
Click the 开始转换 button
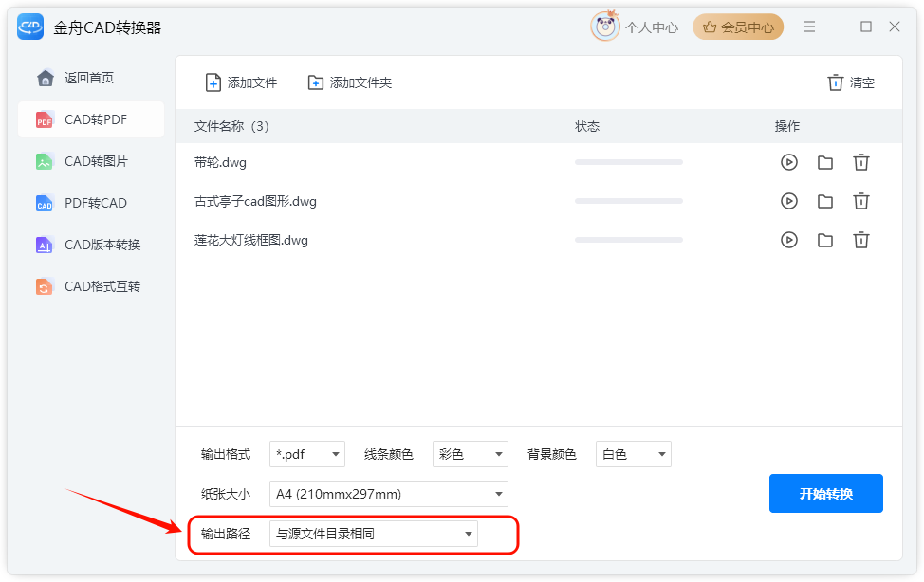[825, 494]
